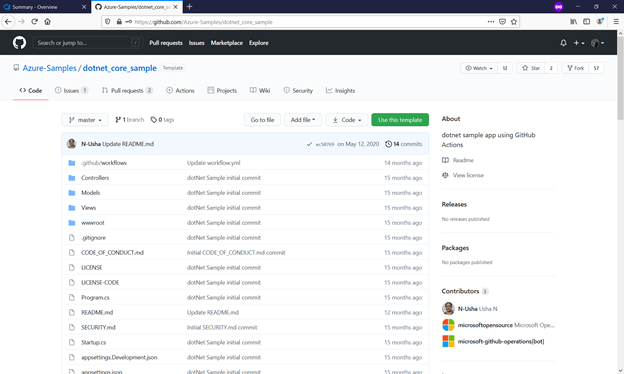Open the plus create-new menu
624x374 pixels.
[x=579, y=43]
